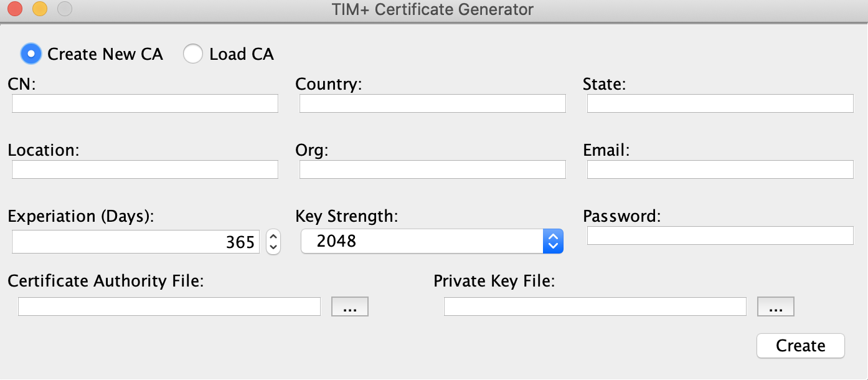Switch to Load CA mode

click(193, 54)
